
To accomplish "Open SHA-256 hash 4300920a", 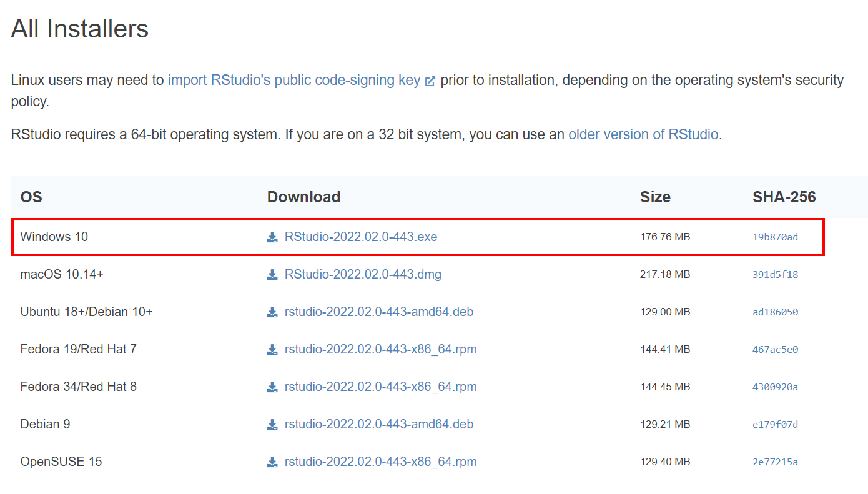I will coord(775,387).
